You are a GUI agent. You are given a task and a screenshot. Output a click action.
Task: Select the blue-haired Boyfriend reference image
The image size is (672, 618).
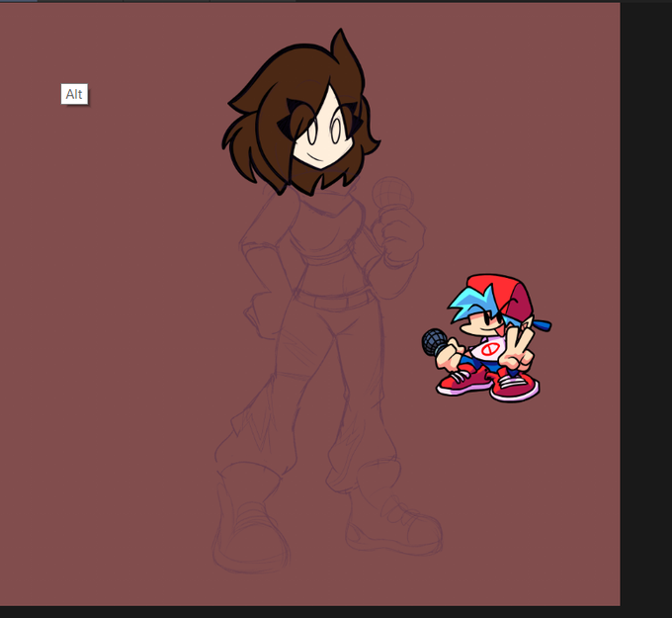tap(486, 338)
